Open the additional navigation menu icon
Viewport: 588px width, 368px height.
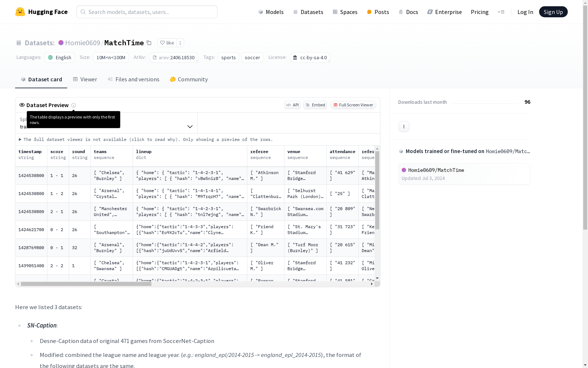point(501,12)
